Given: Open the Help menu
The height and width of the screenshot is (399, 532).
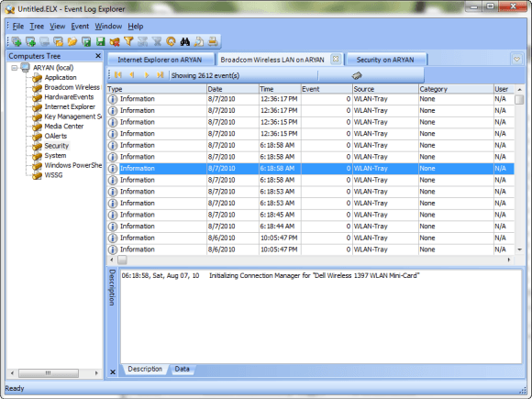Looking at the screenshot, I should point(136,26).
